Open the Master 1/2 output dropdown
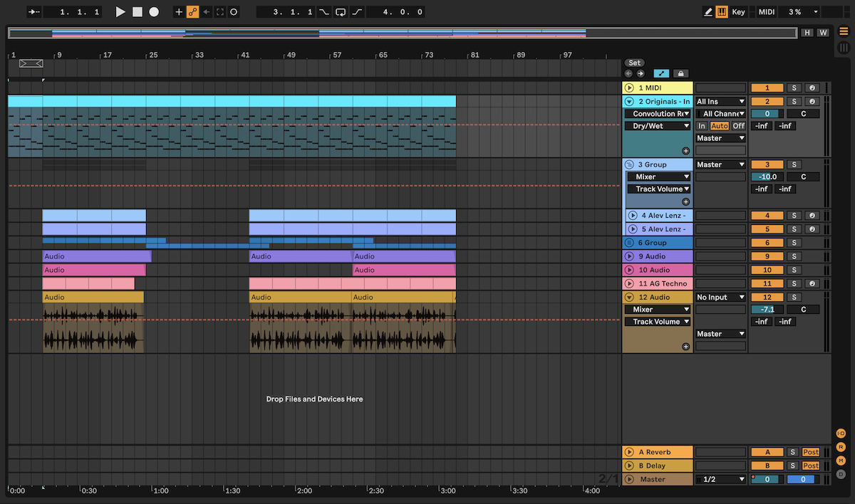This screenshot has height=504, width=855. coord(721,480)
